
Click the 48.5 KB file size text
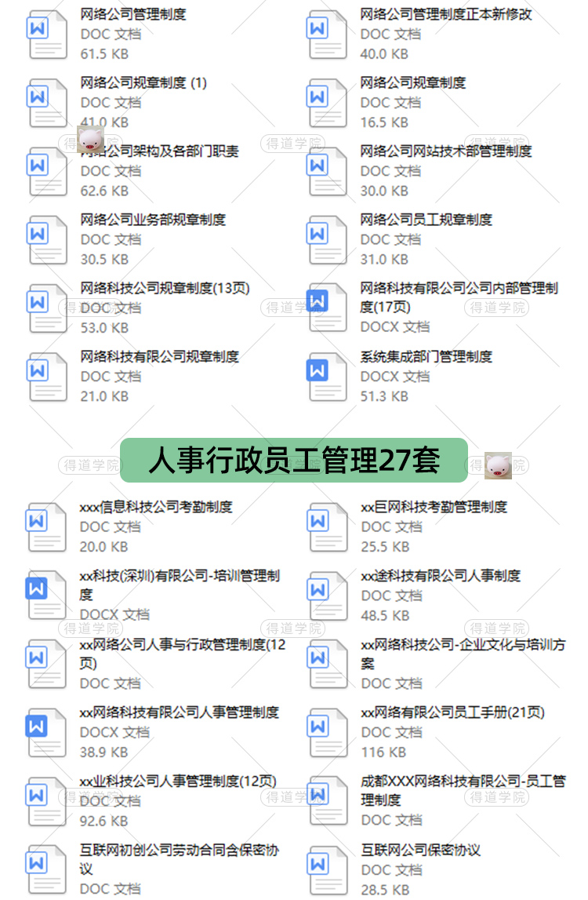385,615
